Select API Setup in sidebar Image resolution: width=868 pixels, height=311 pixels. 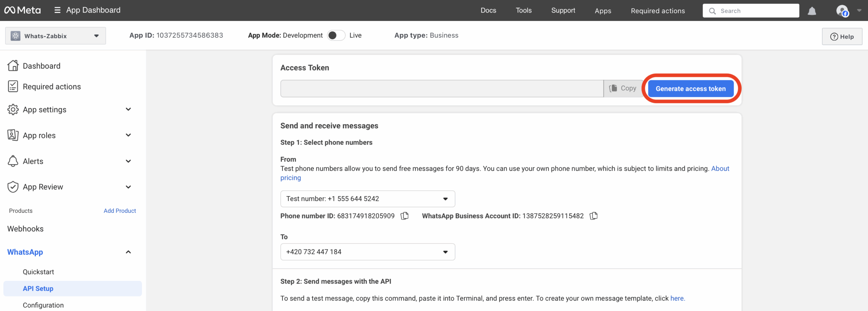[73, 289]
